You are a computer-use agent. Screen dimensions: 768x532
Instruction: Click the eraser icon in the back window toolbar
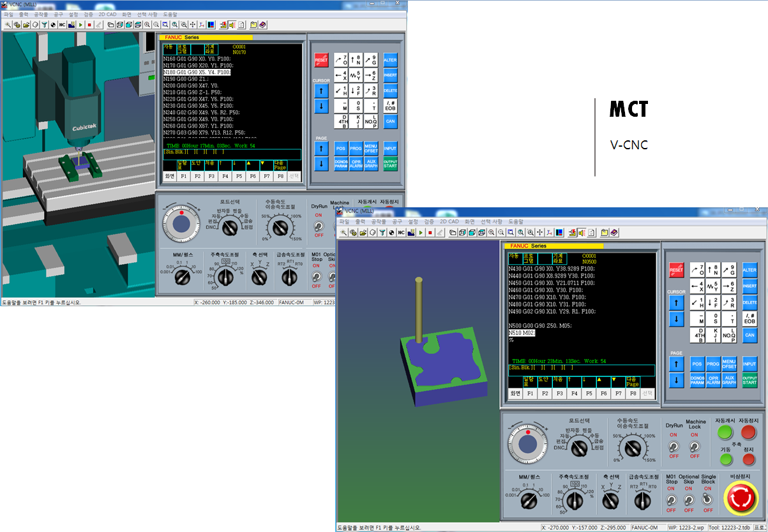pyautogui.click(x=98, y=25)
